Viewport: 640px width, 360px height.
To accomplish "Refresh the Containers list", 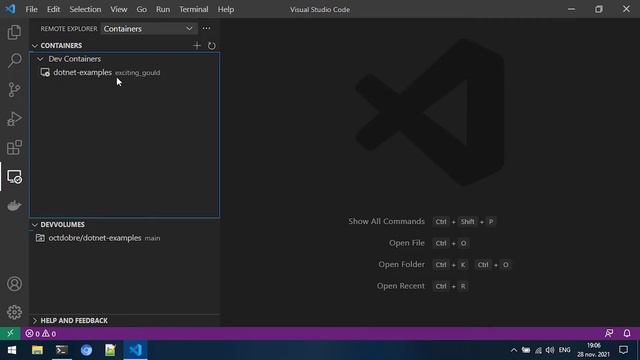I will point(211,46).
